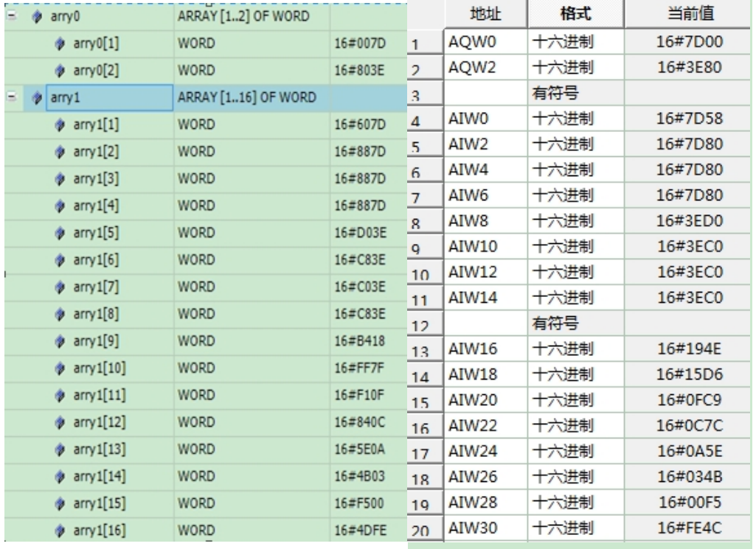Image resolution: width=756 pixels, height=549 pixels.
Task: Select row header 13 in status chart
Action: 426,349
